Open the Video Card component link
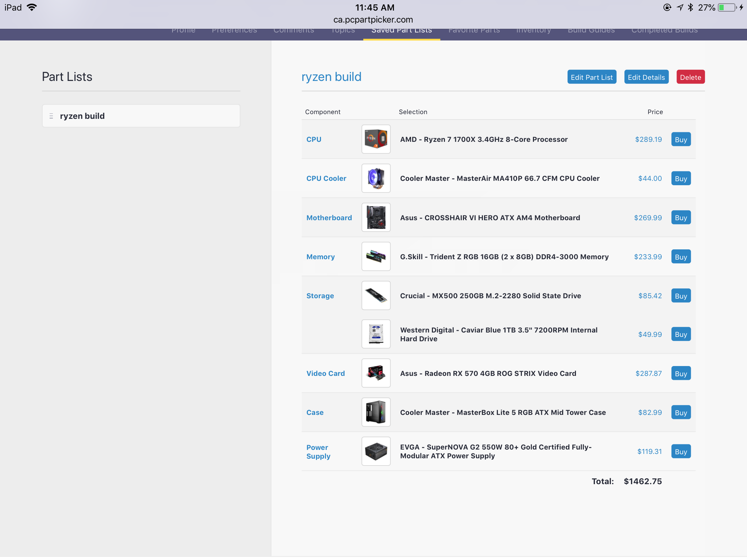The image size is (747, 560). (x=325, y=373)
